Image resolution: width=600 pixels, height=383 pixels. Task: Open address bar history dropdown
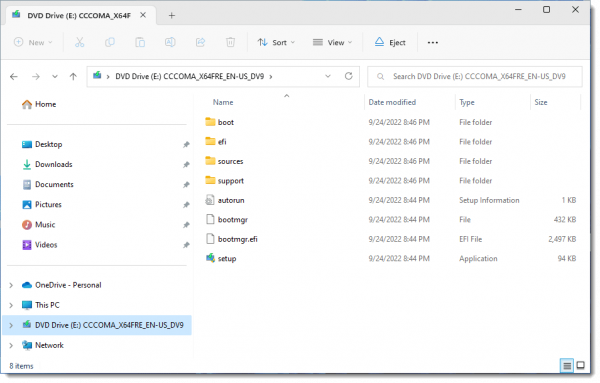click(328, 76)
